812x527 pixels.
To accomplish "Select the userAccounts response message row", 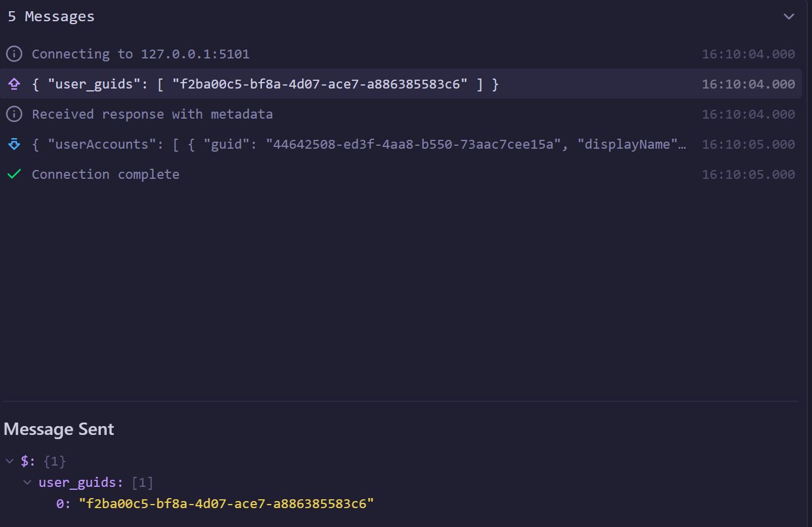I will 401,144.
